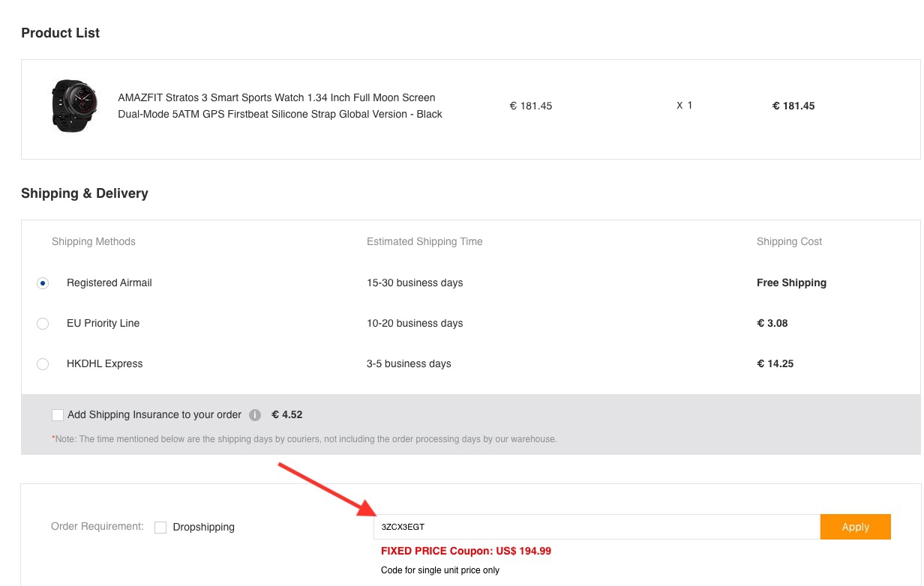
Task: Click the X 1 quantity text
Action: (685, 105)
